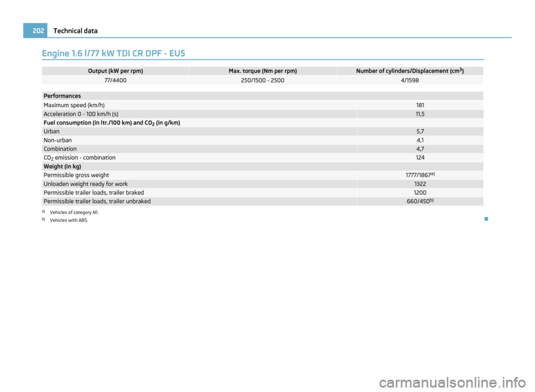Click the small blue end-of-section square
The height and width of the screenshot is (392, 535).
(486, 219)
